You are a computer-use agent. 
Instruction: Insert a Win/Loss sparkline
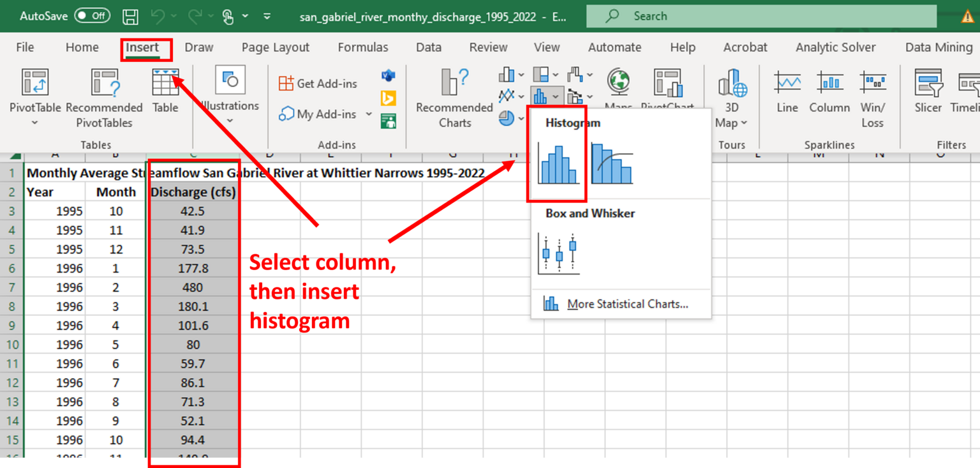[x=872, y=98]
